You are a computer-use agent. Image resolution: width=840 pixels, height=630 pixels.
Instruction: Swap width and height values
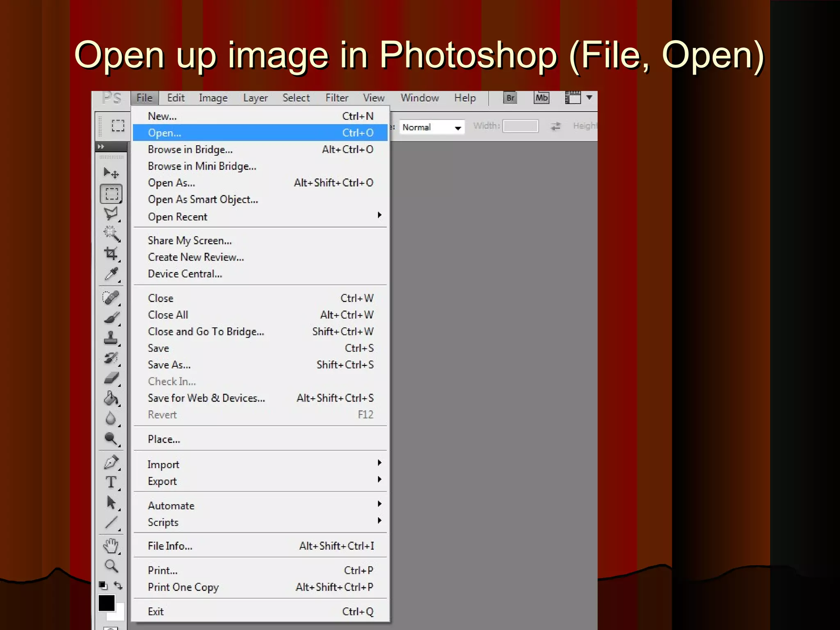coord(556,126)
